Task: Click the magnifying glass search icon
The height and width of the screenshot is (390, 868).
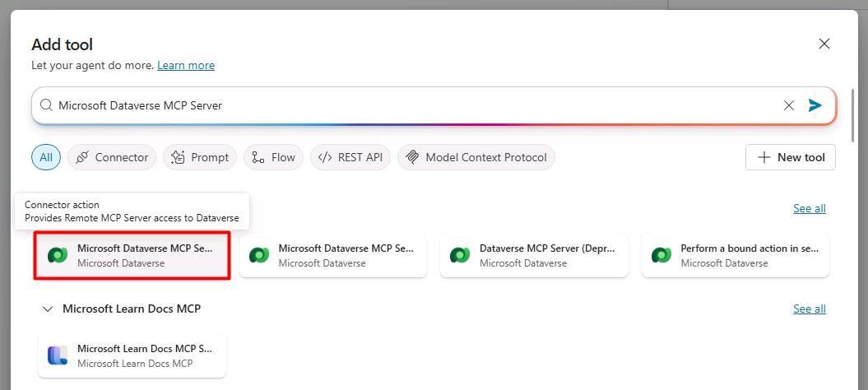Action: (47, 105)
